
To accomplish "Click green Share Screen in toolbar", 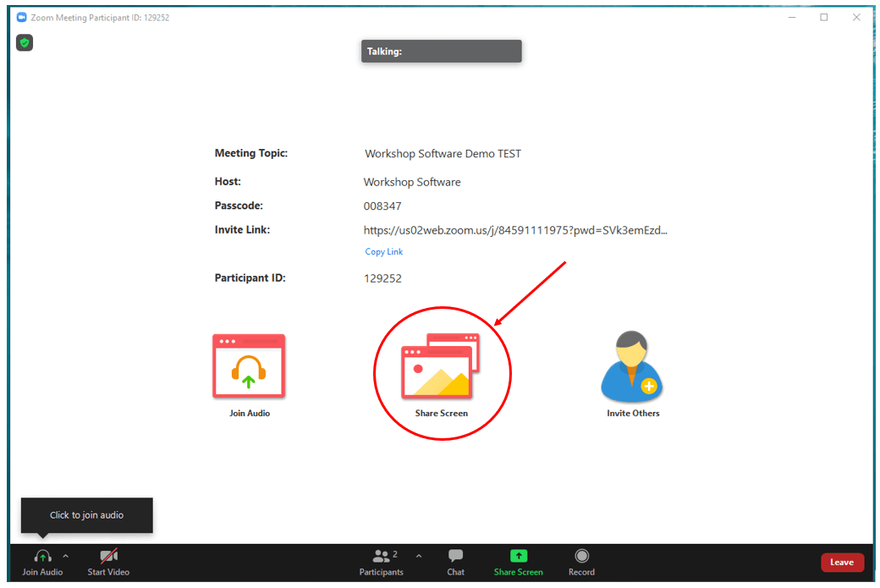I will coord(518,563).
